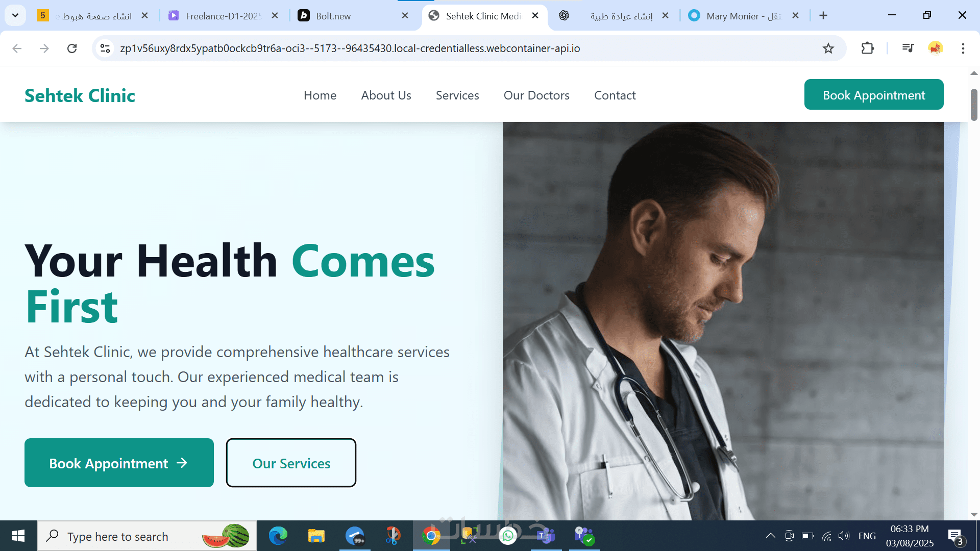Open the three-dot Chrome menu
The width and height of the screenshot is (980, 551).
click(963, 48)
